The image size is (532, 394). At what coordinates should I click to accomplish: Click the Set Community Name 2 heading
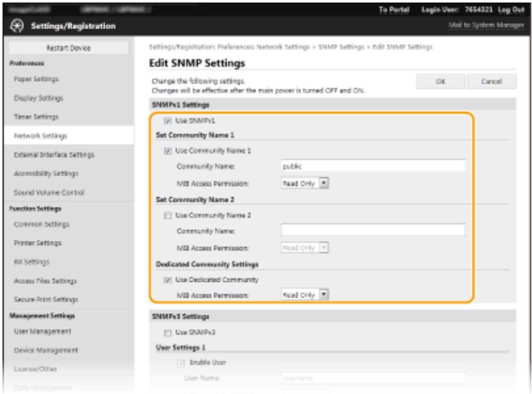(195, 200)
